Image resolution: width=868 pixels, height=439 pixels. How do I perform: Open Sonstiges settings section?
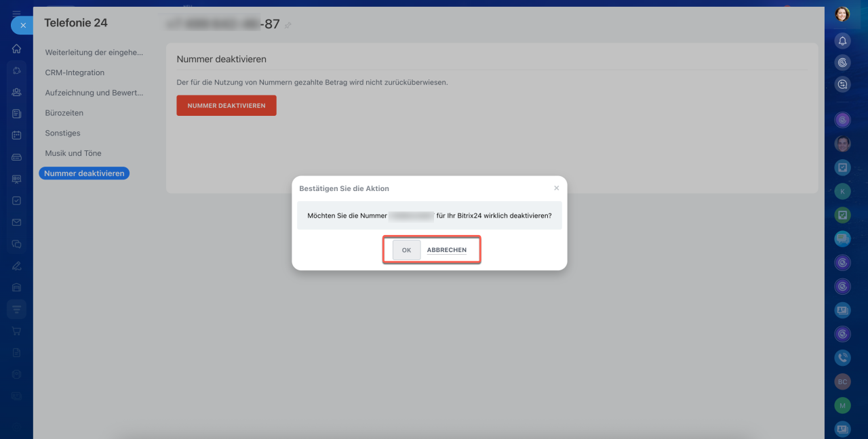62,133
